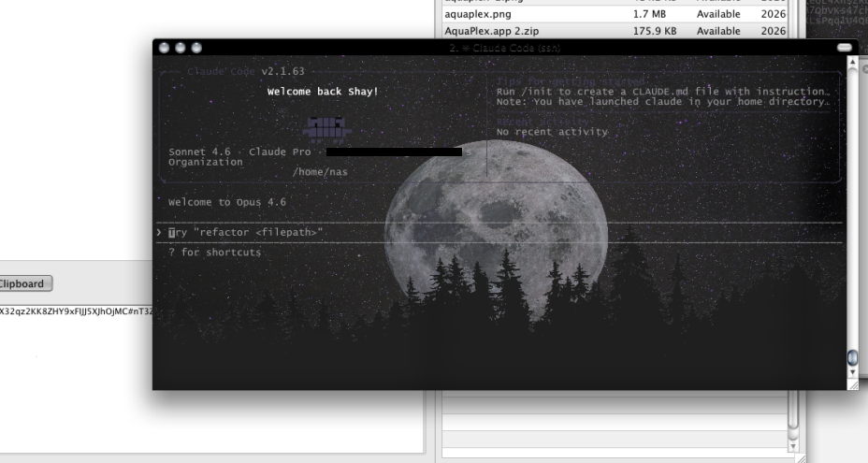The width and height of the screenshot is (868, 463).
Task: Click the '/home/nas' working directory text
Action: pyautogui.click(x=320, y=172)
